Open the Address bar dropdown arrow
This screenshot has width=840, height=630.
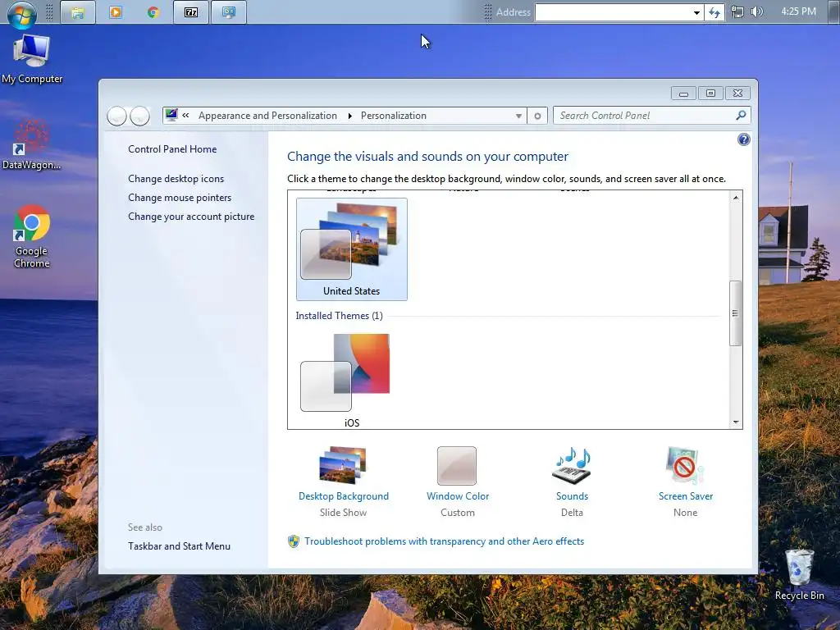click(x=696, y=12)
